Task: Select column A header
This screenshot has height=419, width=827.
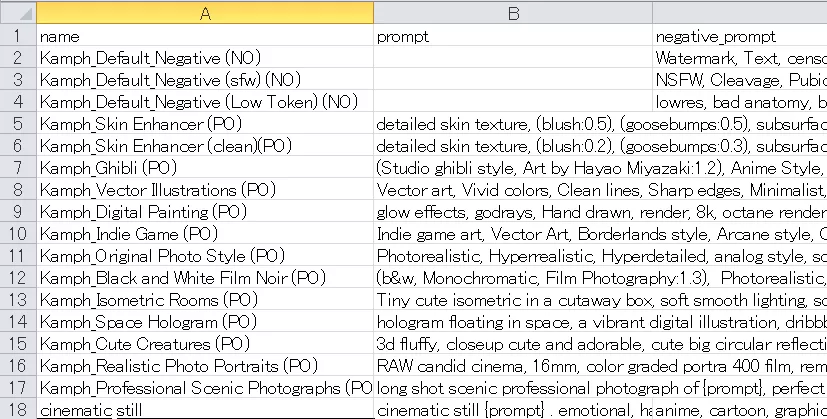Action: point(205,13)
